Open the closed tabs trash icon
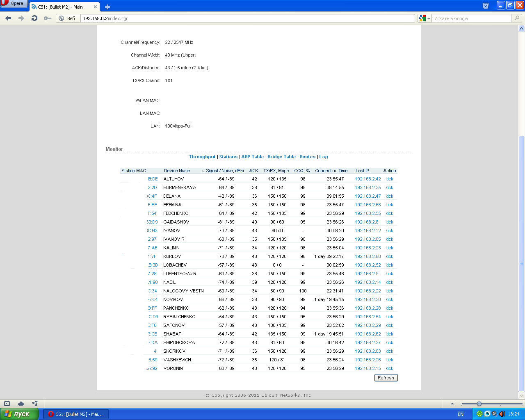 [x=486, y=6]
